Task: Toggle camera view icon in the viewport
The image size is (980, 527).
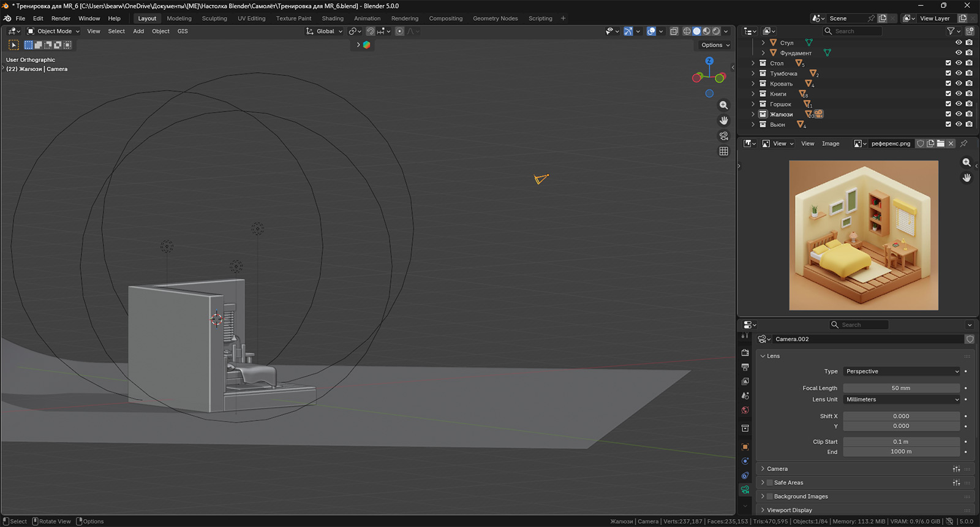Action: (723, 136)
